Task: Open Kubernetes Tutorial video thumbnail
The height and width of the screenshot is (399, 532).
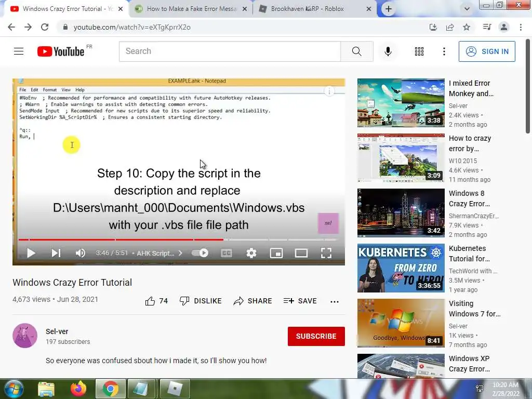Action: pyautogui.click(x=401, y=268)
